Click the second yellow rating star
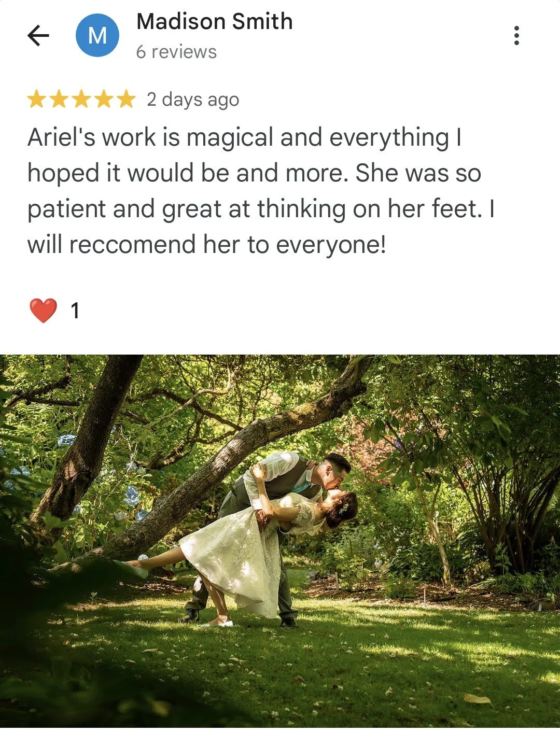Viewport: 560px width, 733px height. [59, 99]
